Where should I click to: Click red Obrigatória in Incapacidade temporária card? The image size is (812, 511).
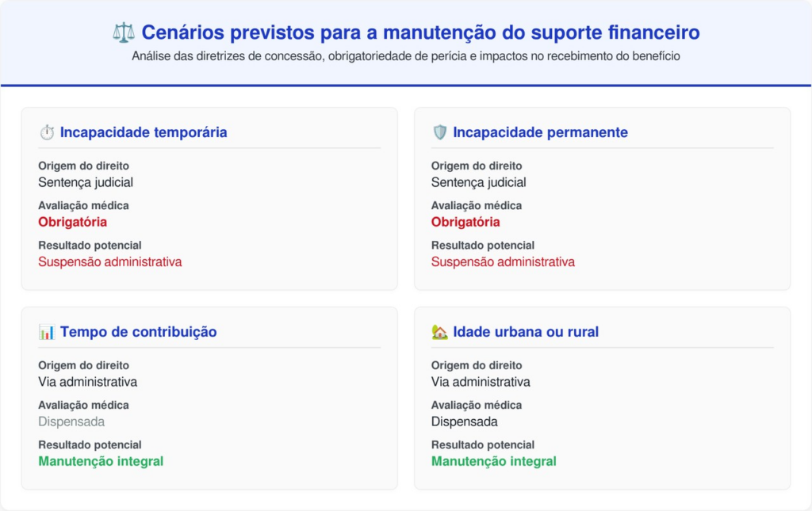click(x=72, y=222)
